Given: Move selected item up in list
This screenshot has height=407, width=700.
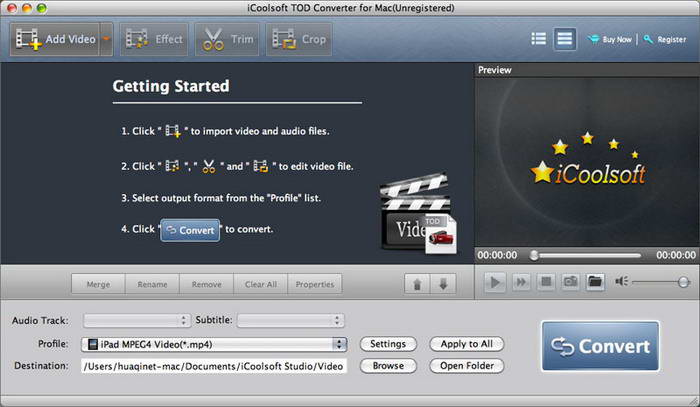Looking at the screenshot, I should (x=417, y=284).
